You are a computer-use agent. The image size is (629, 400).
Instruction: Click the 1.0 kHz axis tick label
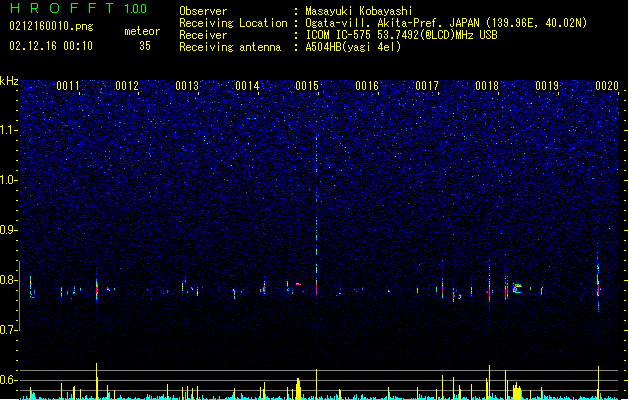(x=9, y=180)
